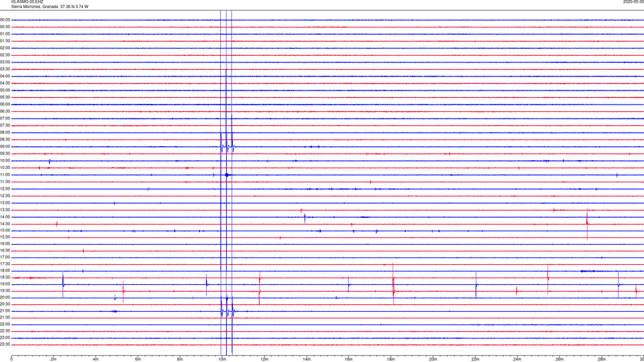Viewport: 644px width, 362px height.
Task: Select the 15:30 time row label
Action: click(5, 237)
